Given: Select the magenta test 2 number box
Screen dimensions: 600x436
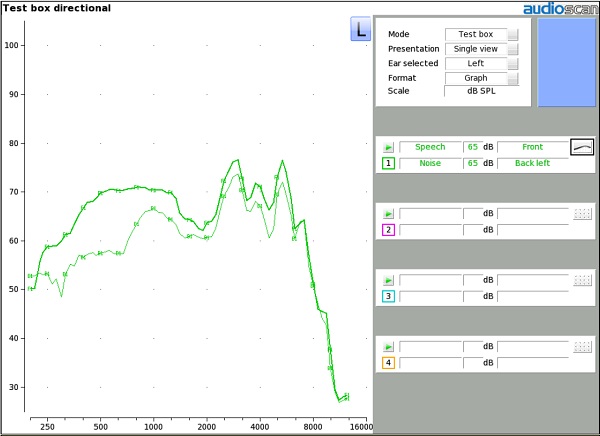Looking at the screenshot, I should (388, 230).
